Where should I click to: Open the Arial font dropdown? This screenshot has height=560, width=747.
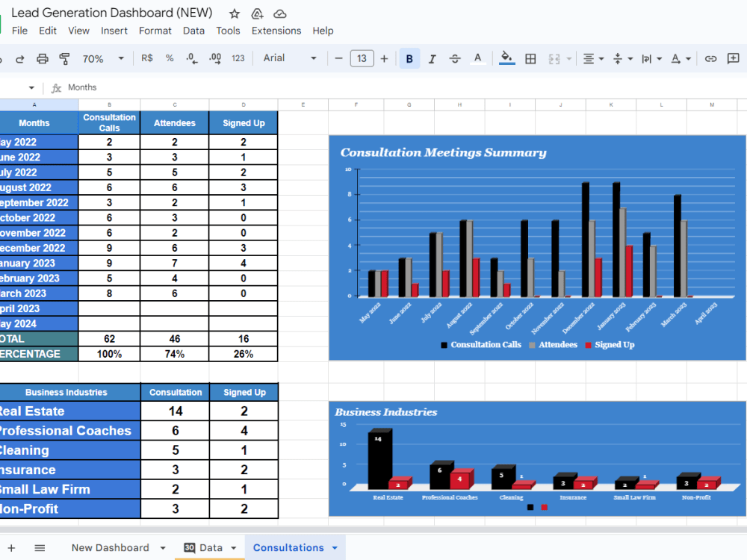point(290,58)
